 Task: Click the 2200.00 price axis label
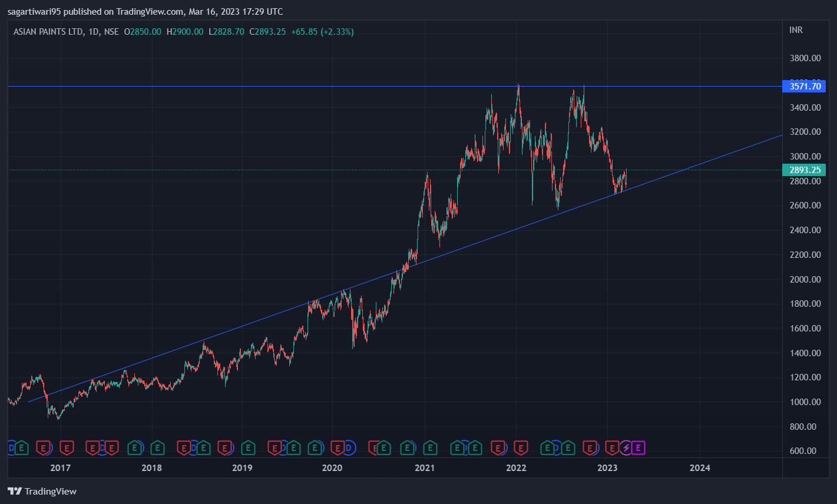[804, 255]
